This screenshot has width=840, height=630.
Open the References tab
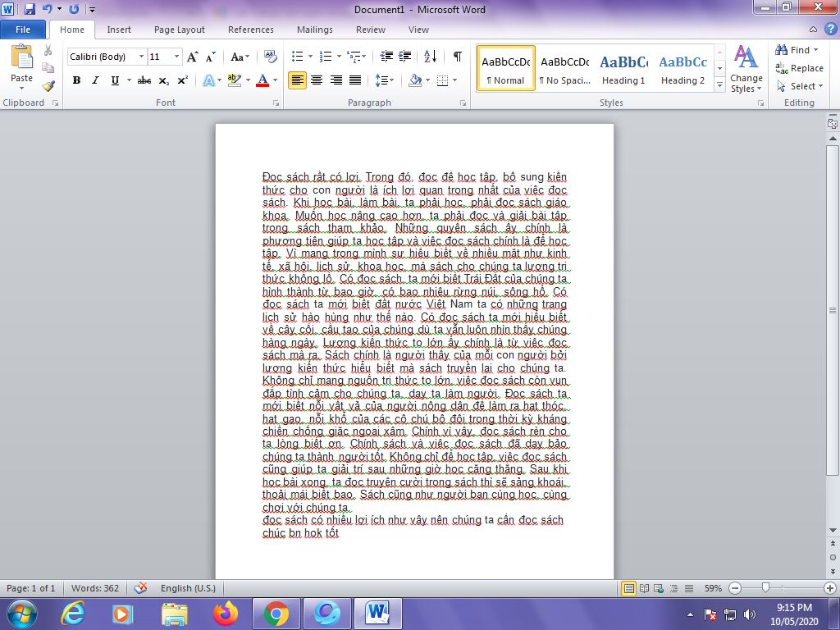pos(251,30)
